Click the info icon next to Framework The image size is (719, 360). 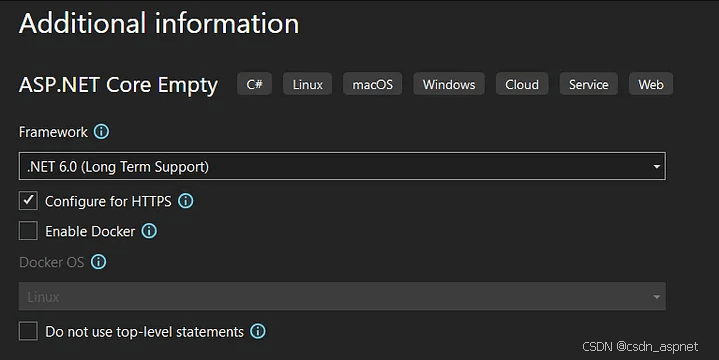[x=101, y=132]
